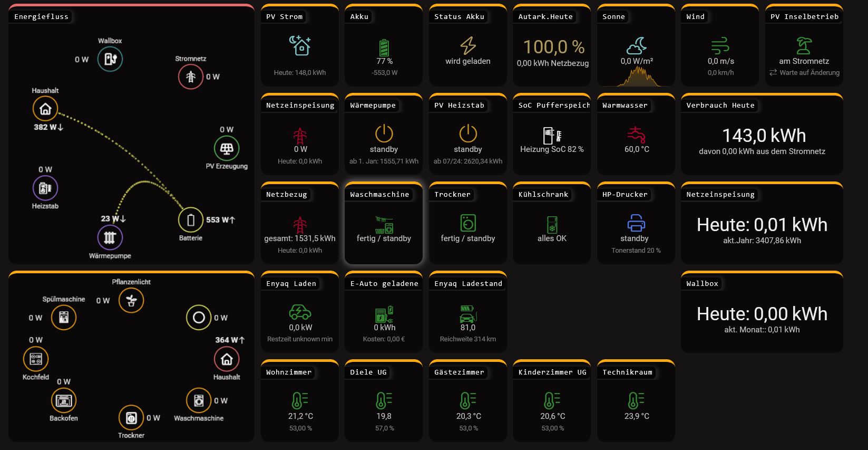Click the Wallbox charger icon in Energiefluss
The image size is (868, 450).
tap(110, 59)
